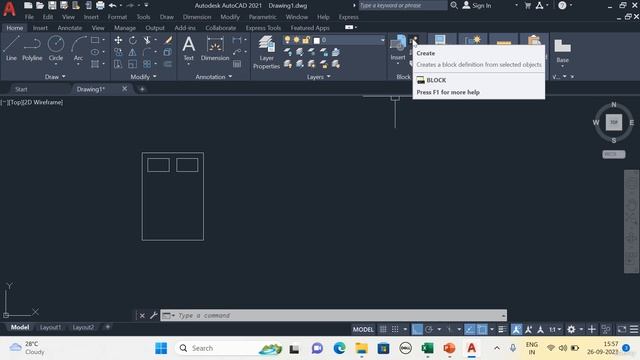The image size is (640, 360).
Task: Select the Hatch tool
Action: tap(95, 64)
